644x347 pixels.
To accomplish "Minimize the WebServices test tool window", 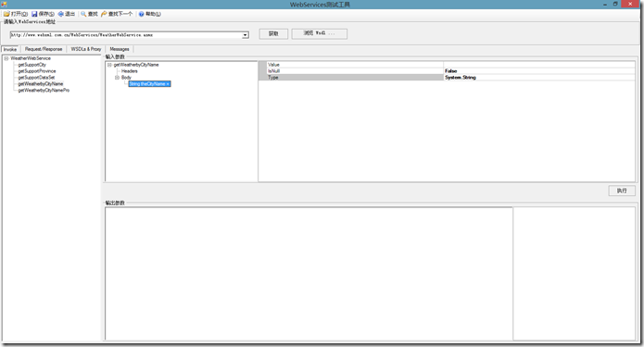I will 605,4.
